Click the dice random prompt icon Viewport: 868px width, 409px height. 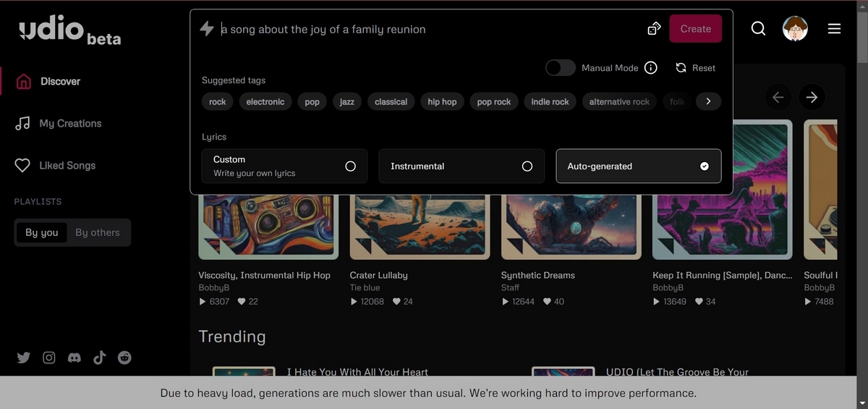tap(654, 29)
